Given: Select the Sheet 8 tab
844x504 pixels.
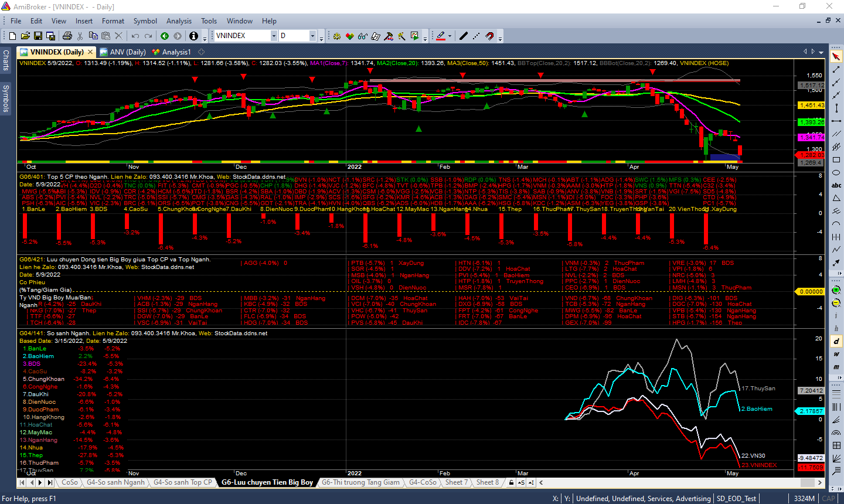Looking at the screenshot, I should (x=488, y=482).
